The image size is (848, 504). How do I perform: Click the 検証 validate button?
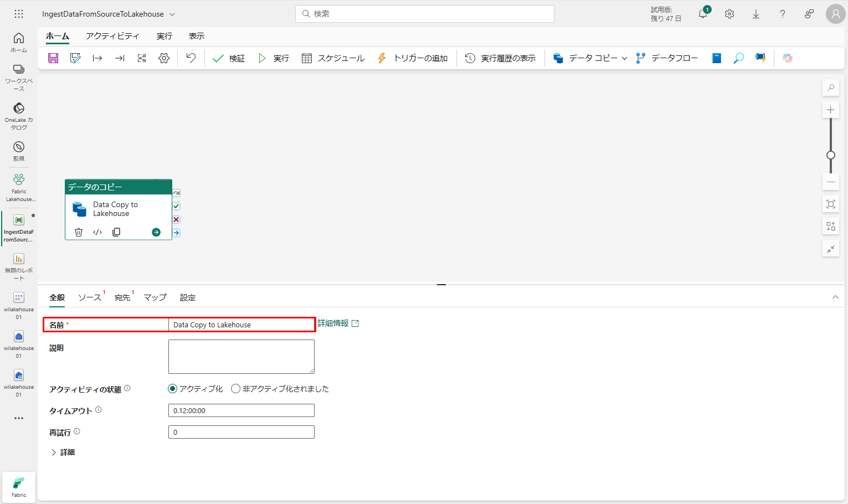pyautogui.click(x=229, y=58)
